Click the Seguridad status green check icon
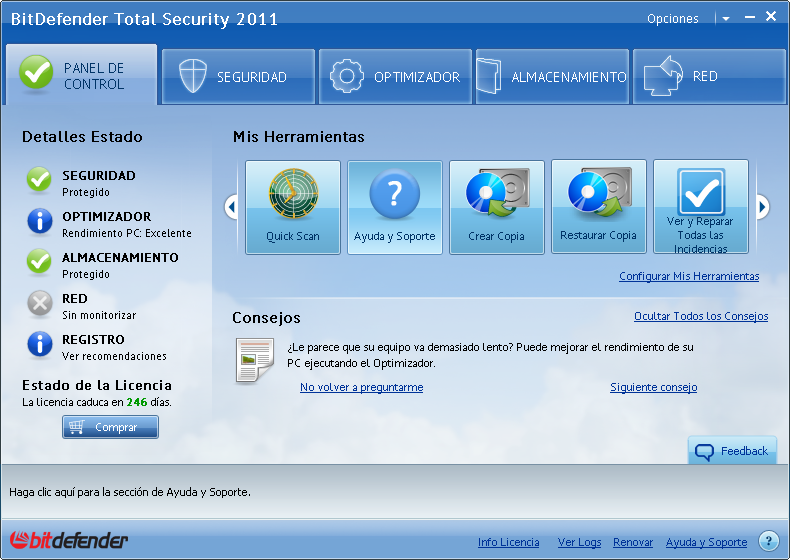Viewport: 790px width, 560px height. click(x=39, y=180)
